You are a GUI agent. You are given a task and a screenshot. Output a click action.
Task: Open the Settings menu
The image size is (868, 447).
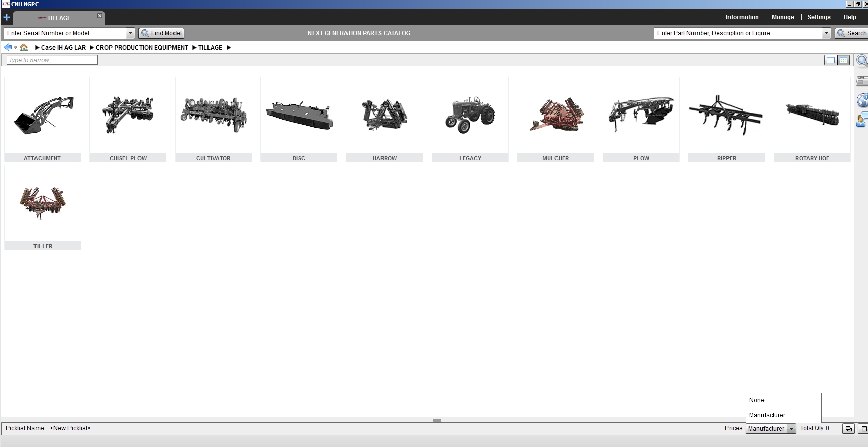coord(819,17)
